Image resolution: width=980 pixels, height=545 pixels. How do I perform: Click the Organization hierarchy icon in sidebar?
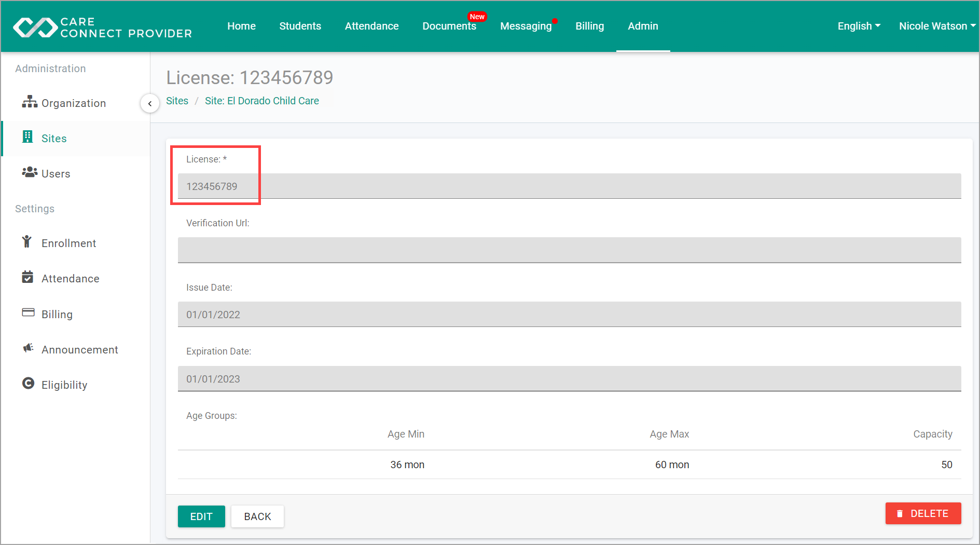30,102
